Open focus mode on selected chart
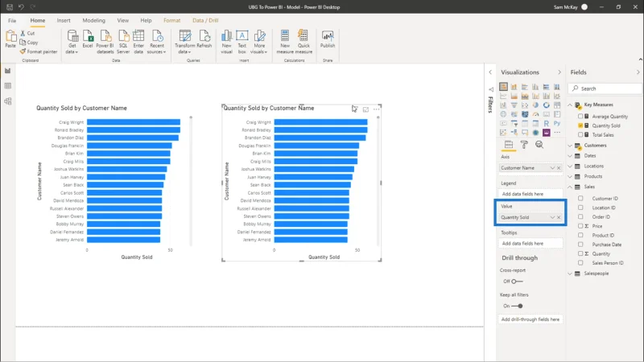The image size is (644, 362). pos(365,109)
